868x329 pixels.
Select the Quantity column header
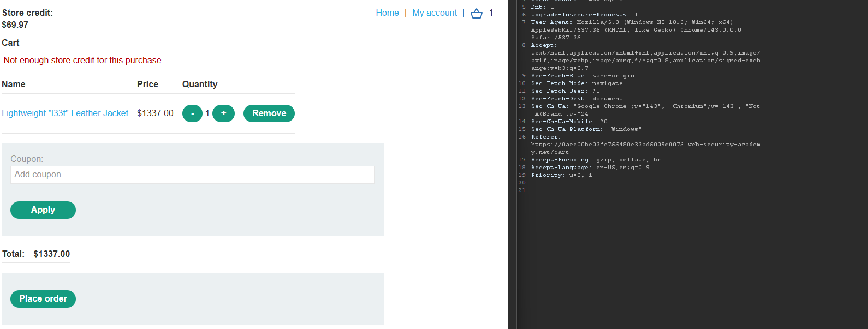[200, 85]
